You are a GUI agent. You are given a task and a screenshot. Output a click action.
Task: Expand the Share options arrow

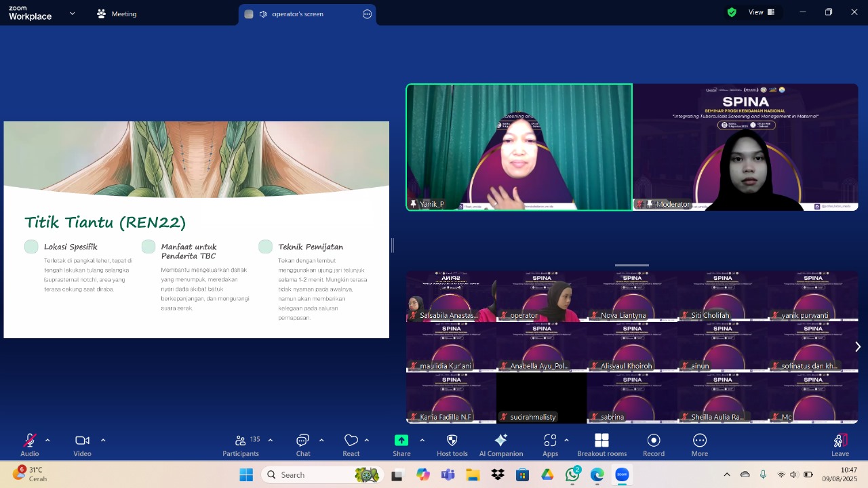point(422,441)
